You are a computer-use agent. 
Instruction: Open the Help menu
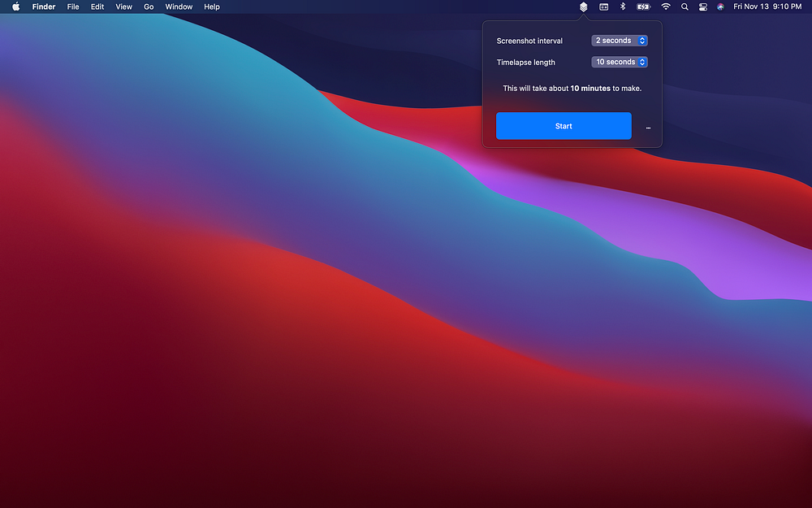[x=212, y=7]
